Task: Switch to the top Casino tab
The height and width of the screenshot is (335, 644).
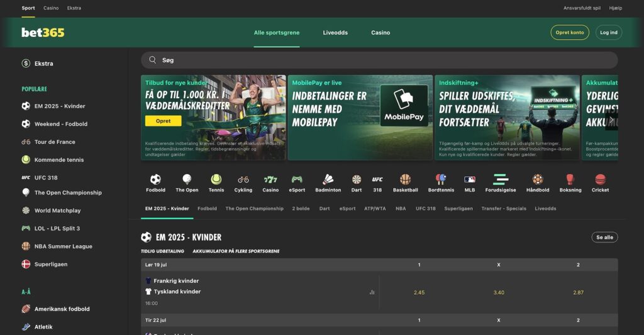Action: point(51,8)
